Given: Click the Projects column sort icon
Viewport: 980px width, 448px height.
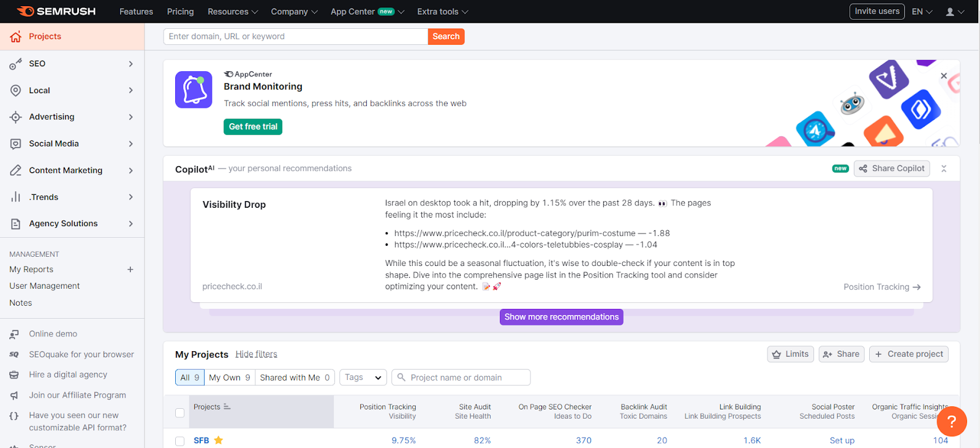Looking at the screenshot, I should click(x=227, y=407).
